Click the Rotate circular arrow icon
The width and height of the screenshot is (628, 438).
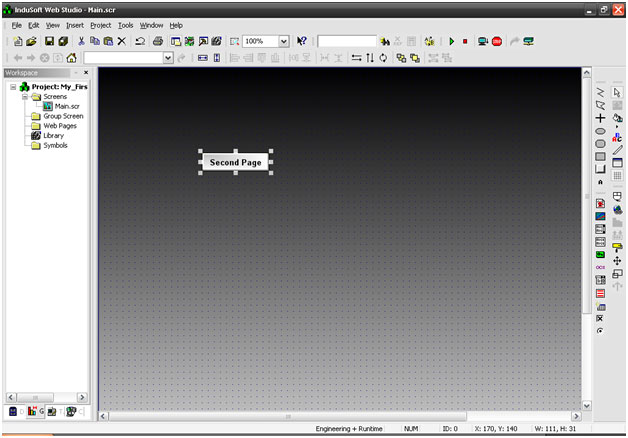(x=383, y=58)
